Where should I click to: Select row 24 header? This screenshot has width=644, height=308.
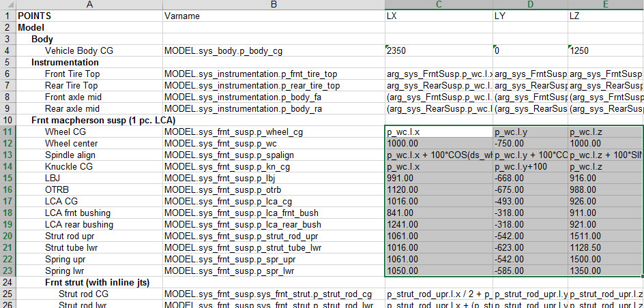tap(8, 283)
